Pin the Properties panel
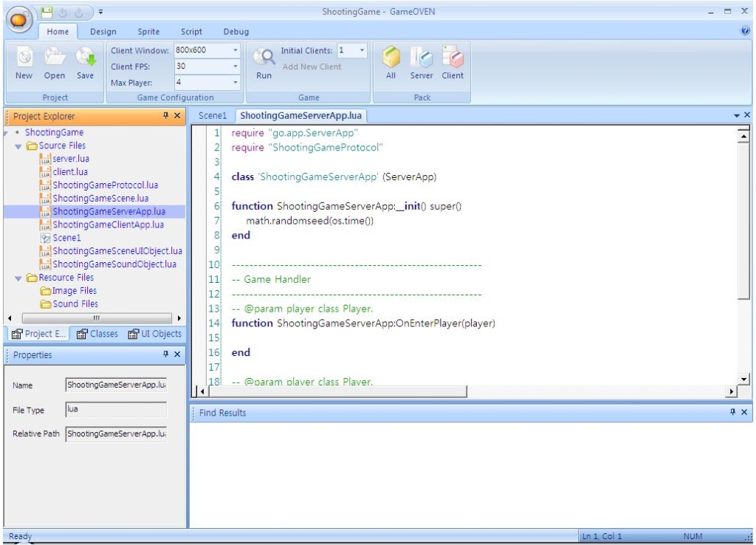756x545 pixels. (x=165, y=354)
